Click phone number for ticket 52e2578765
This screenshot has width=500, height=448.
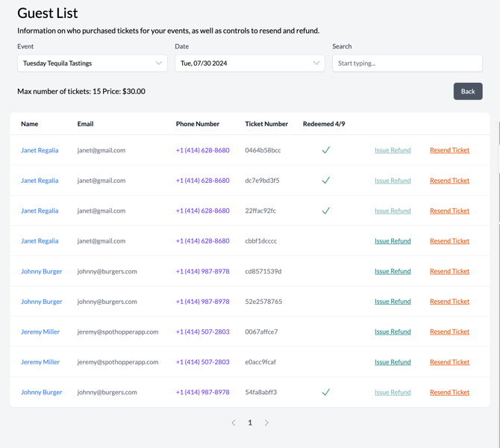click(202, 302)
